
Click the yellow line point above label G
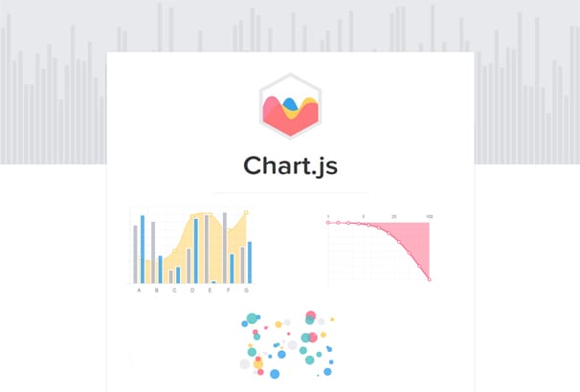tap(246, 212)
